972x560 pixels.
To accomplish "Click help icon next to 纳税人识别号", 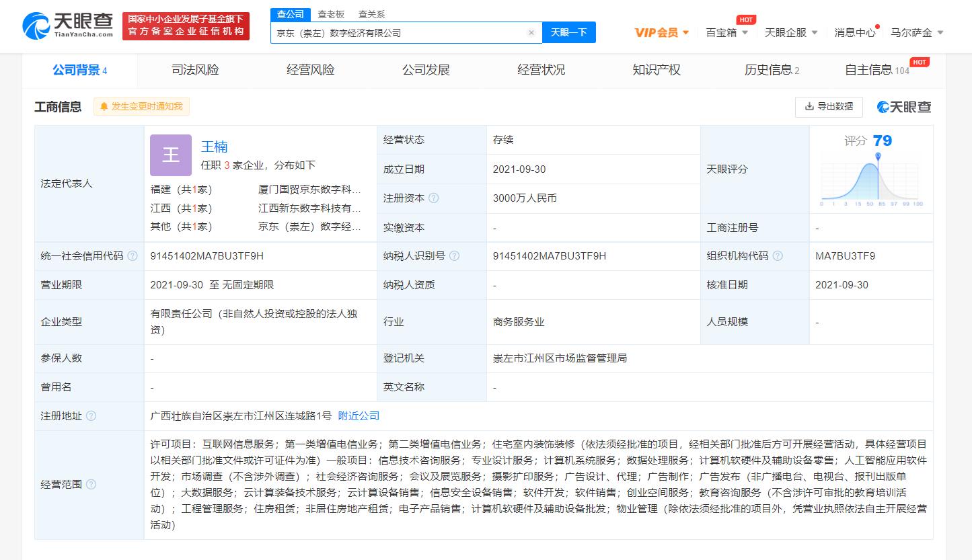I will coord(455,256).
